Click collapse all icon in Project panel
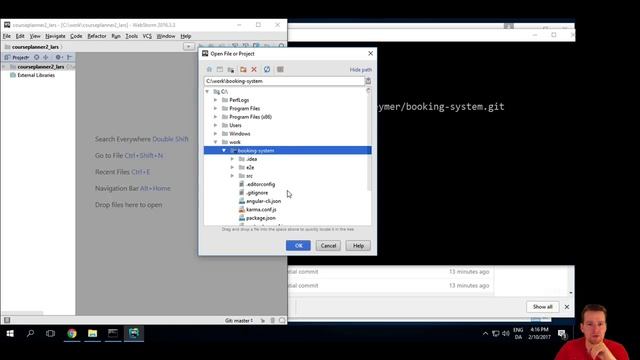Screen dimensions: 640x360 pyautogui.click(x=46, y=57)
